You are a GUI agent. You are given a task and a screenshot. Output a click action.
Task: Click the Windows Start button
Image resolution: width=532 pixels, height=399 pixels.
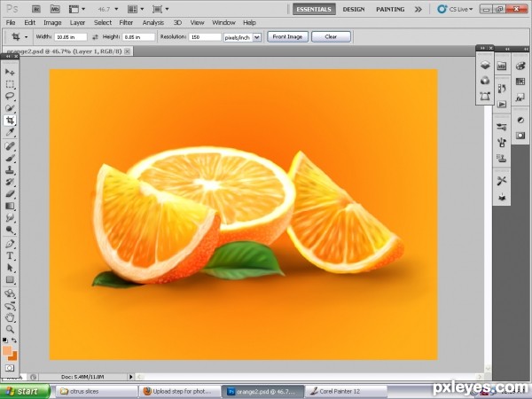(25, 391)
